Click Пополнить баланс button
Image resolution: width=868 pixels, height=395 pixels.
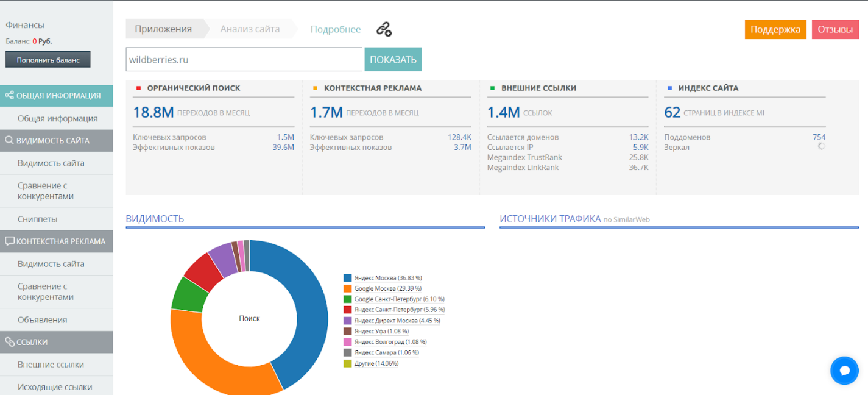click(x=48, y=60)
